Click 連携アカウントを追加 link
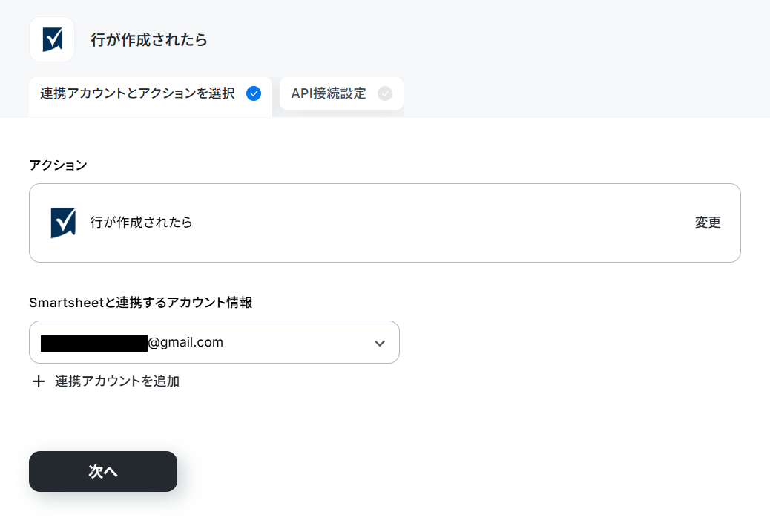770x532 pixels. [x=117, y=381]
